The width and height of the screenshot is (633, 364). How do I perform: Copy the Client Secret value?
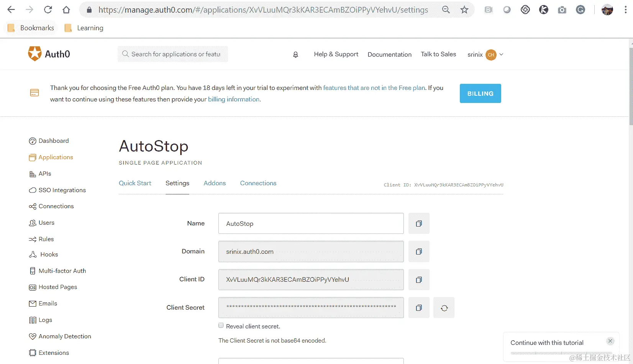point(419,308)
